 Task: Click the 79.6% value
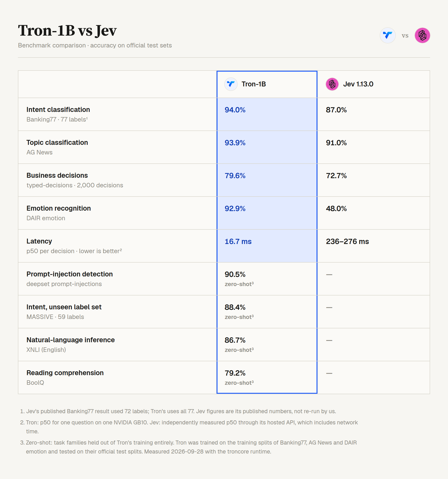235,176
